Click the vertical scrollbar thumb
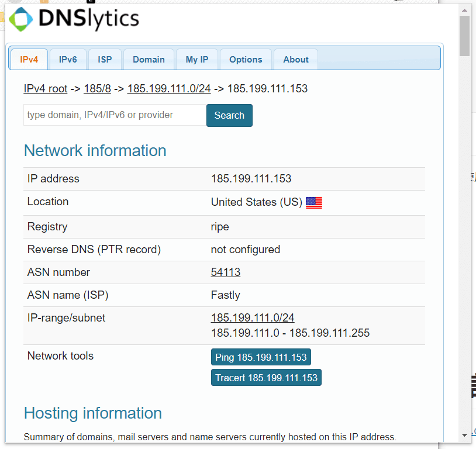This screenshot has width=476, height=449. click(x=465, y=35)
